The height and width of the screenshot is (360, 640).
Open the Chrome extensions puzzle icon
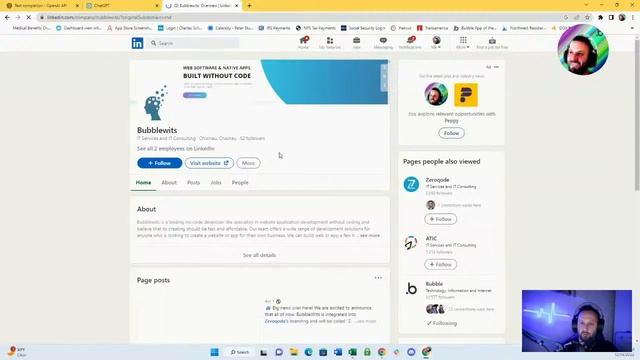click(600, 17)
